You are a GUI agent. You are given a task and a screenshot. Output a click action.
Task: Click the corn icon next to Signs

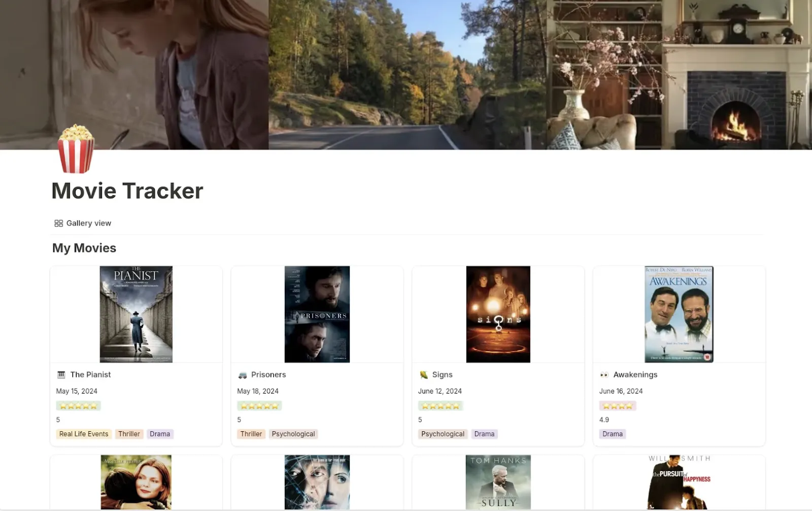click(424, 375)
